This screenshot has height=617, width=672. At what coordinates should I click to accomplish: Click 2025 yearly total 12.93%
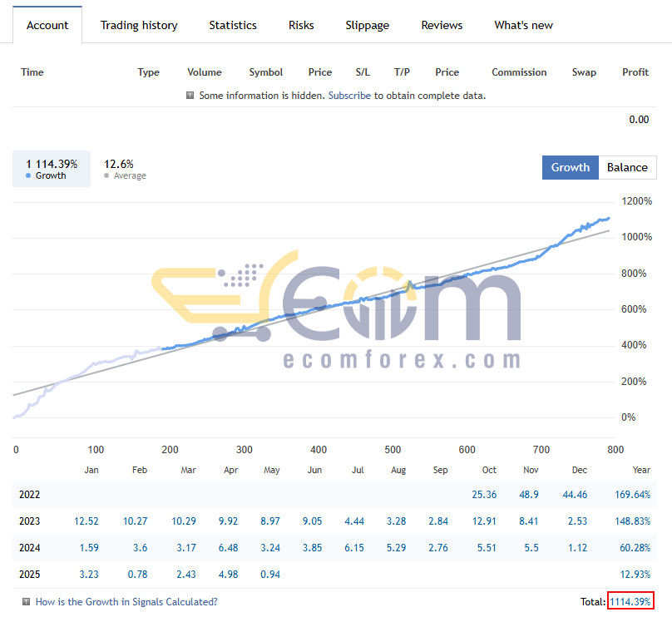click(635, 574)
